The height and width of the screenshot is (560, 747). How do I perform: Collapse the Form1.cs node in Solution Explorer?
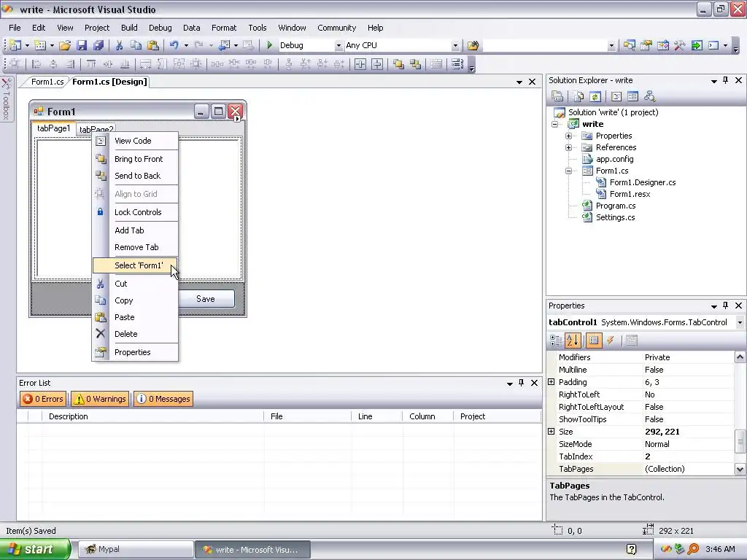568,171
